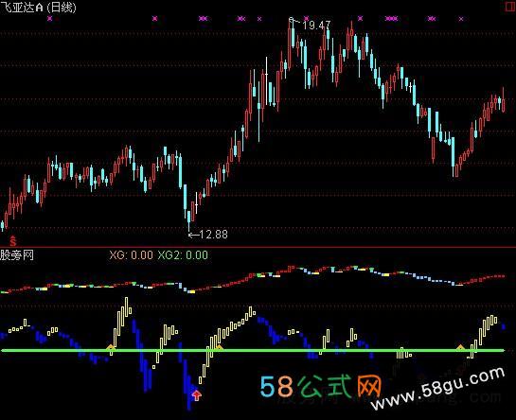This screenshot has width=516, height=420.
Task: Click the (日线) daily period label
Action: pos(62,7)
